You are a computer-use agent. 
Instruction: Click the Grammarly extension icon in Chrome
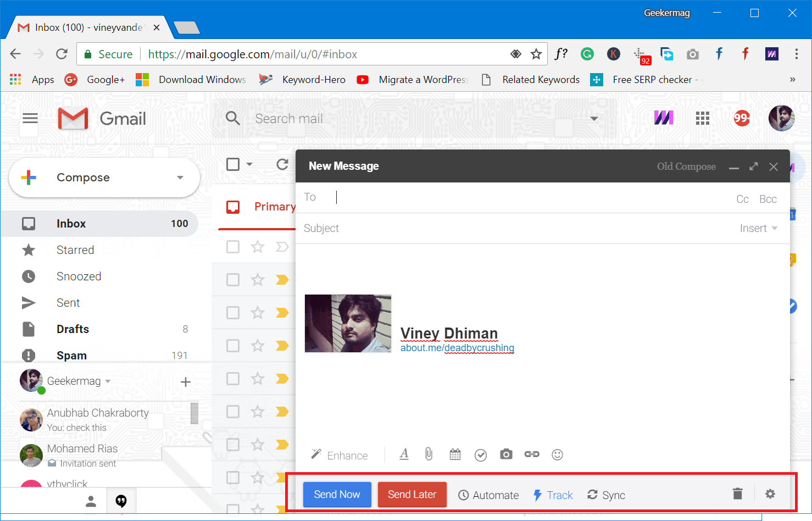click(587, 54)
